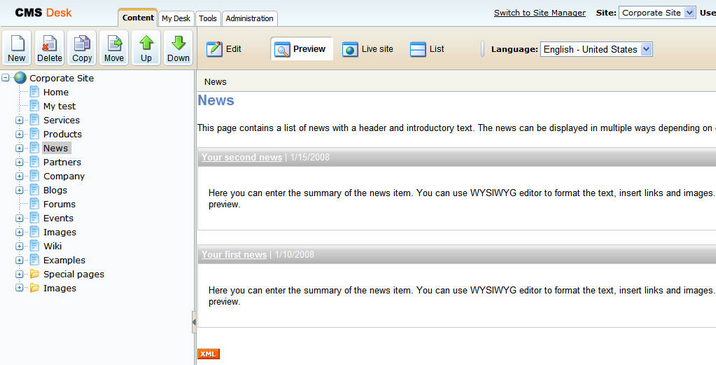Expand the Special pages folder
The height and width of the screenshot is (365, 716).
click(19, 274)
